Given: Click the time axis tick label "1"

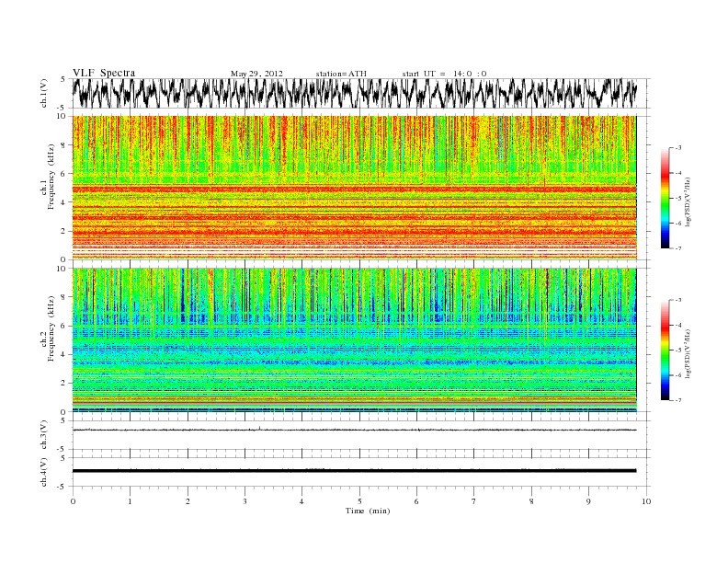Looking at the screenshot, I should click(130, 501).
